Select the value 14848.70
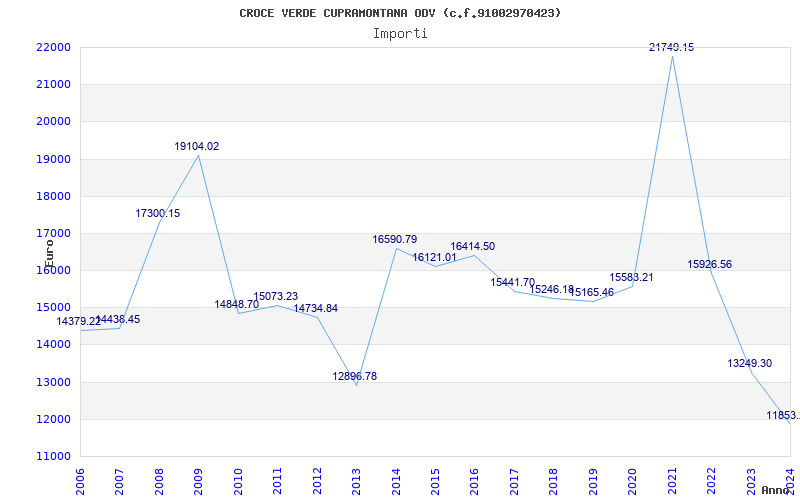 tap(237, 305)
